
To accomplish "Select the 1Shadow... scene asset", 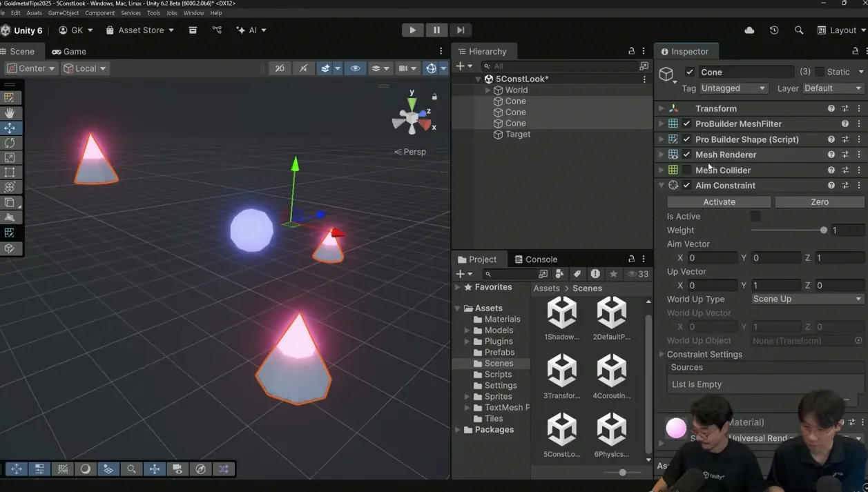I will tap(561, 318).
